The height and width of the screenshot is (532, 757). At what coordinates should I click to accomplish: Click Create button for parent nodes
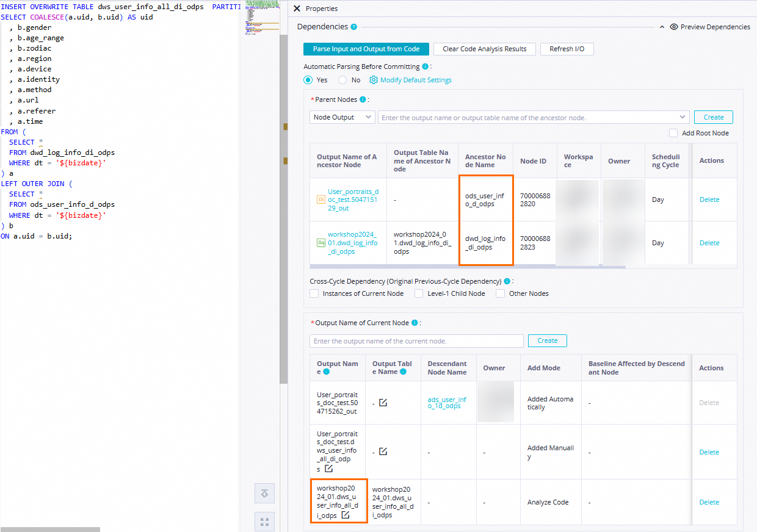[713, 117]
